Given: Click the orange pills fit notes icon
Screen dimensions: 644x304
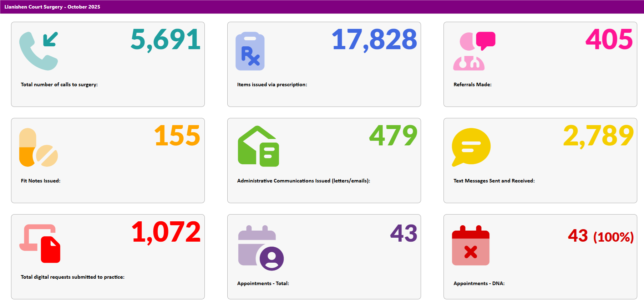Looking at the screenshot, I should 39,147.
